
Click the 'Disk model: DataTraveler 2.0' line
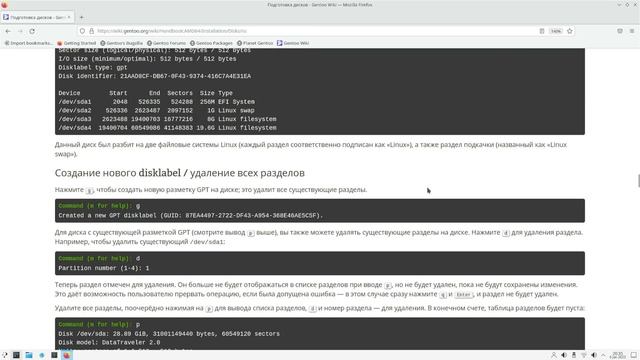click(x=109, y=342)
